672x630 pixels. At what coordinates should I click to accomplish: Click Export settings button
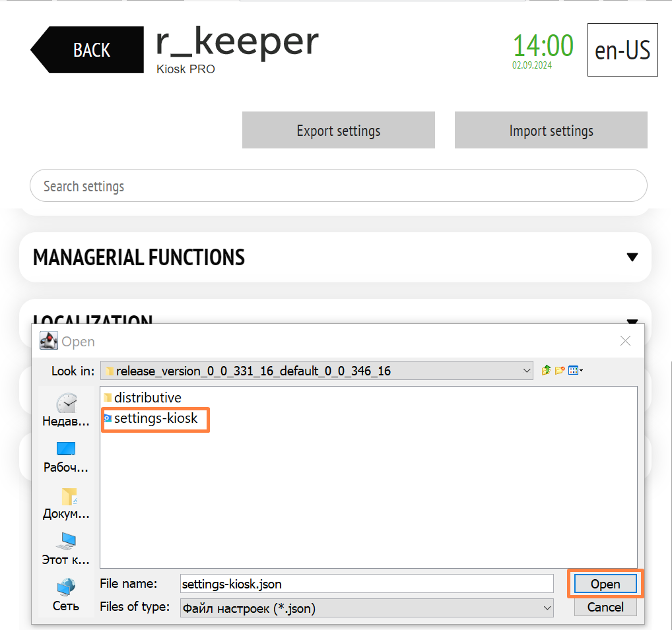pos(338,130)
